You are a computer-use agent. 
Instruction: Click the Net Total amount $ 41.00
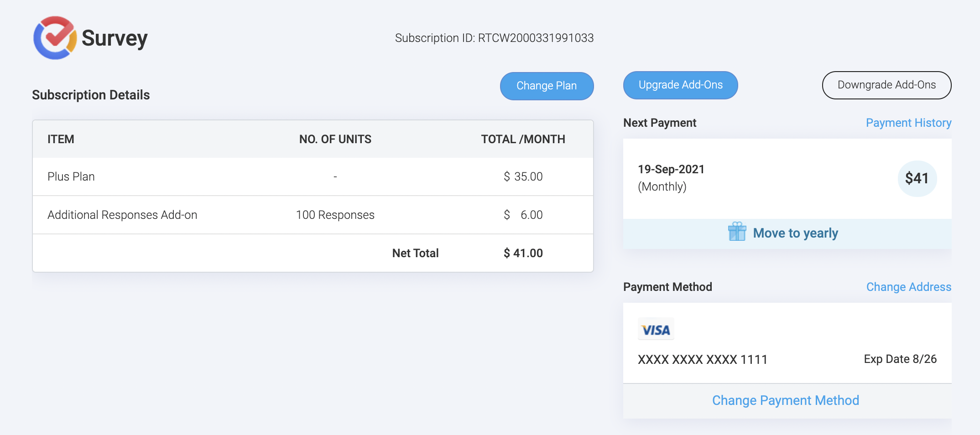(x=523, y=253)
